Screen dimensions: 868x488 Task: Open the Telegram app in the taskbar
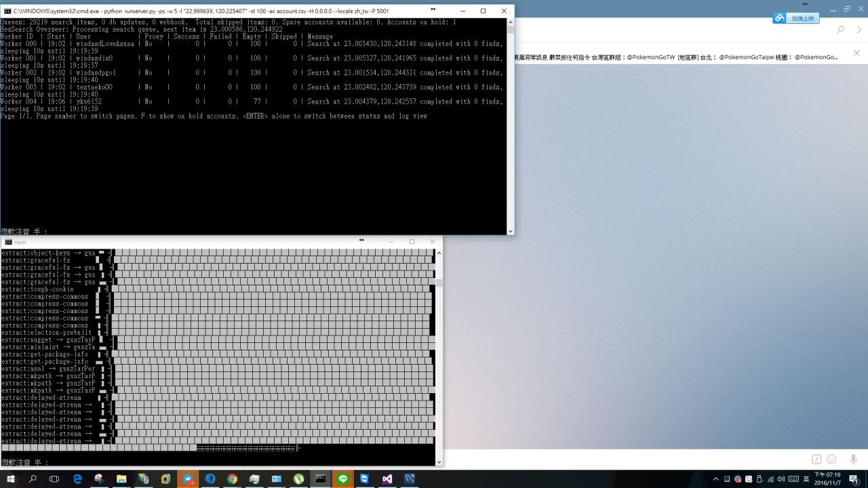[x=188, y=479]
